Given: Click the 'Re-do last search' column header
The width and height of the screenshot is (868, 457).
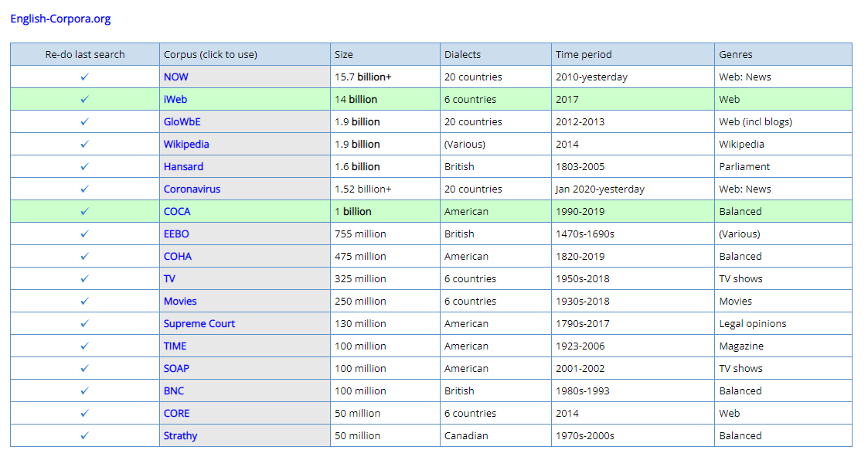Looking at the screenshot, I should click(85, 54).
